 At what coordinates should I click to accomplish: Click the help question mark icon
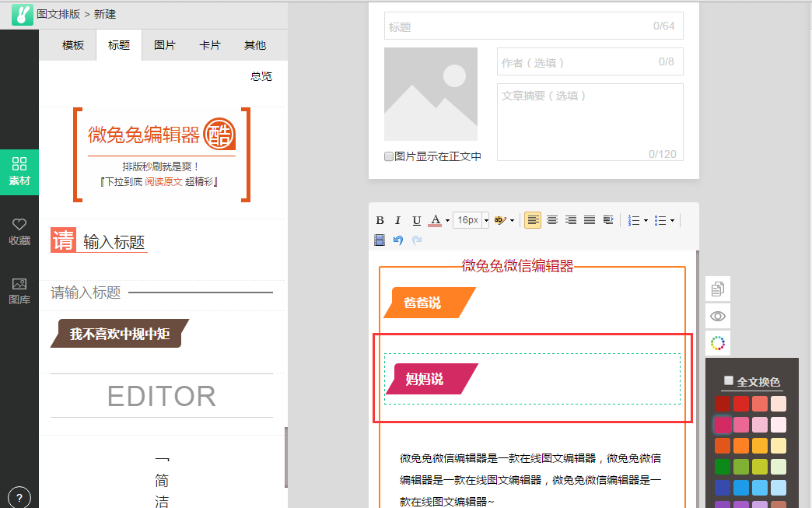click(x=19, y=496)
